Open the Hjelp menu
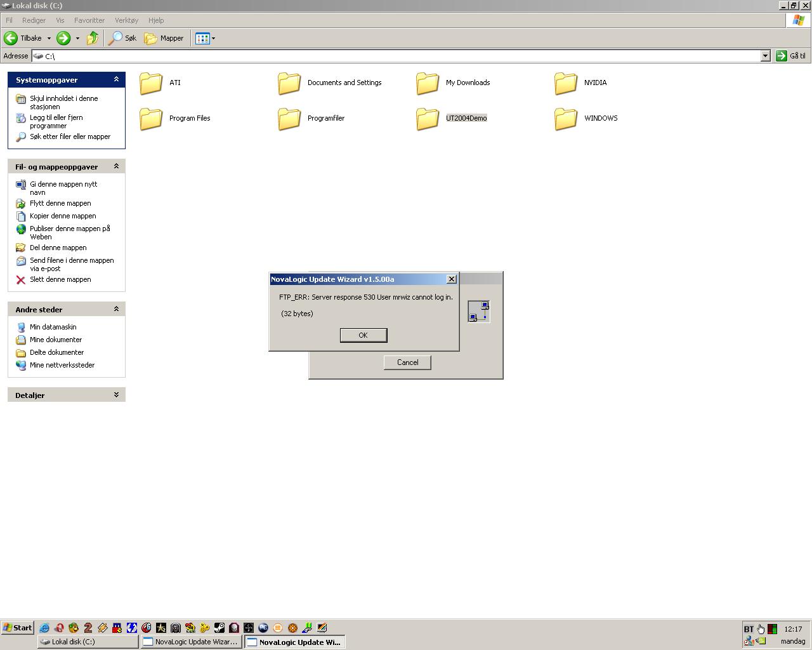 tap(156, 20)
